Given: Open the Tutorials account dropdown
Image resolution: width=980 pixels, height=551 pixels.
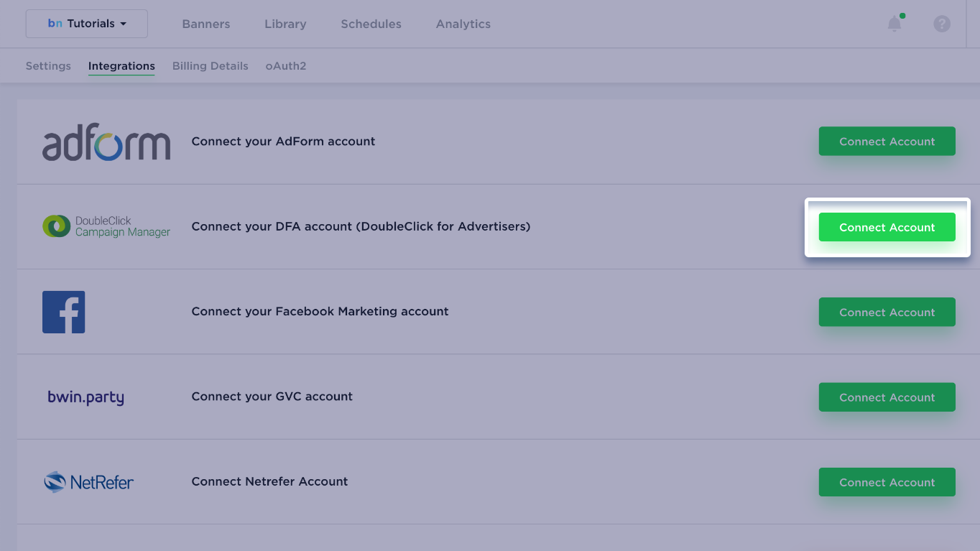Looking at the screenshot, I should click(87, 24).
